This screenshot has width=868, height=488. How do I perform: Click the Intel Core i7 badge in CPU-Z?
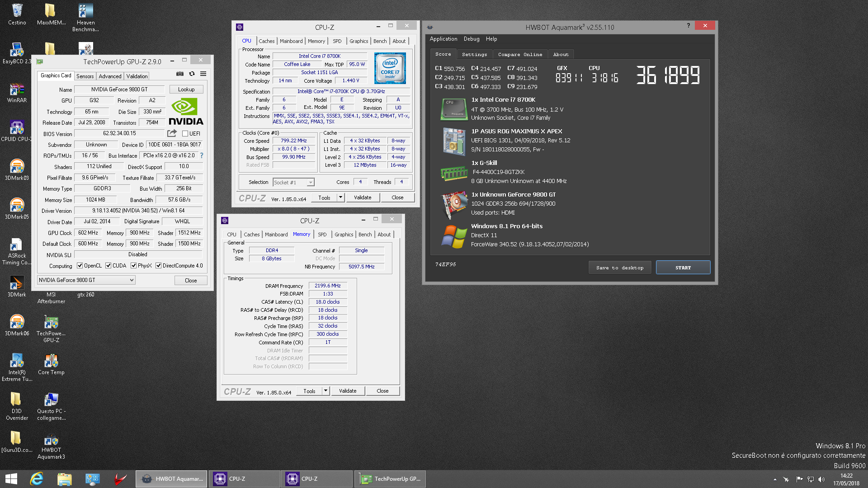point(390,68)
